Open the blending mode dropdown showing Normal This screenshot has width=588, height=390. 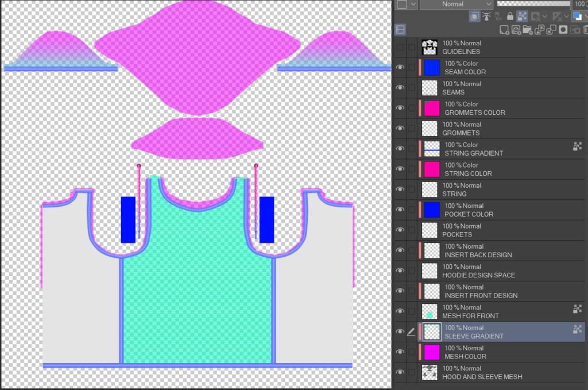click(x=457, y=4)
